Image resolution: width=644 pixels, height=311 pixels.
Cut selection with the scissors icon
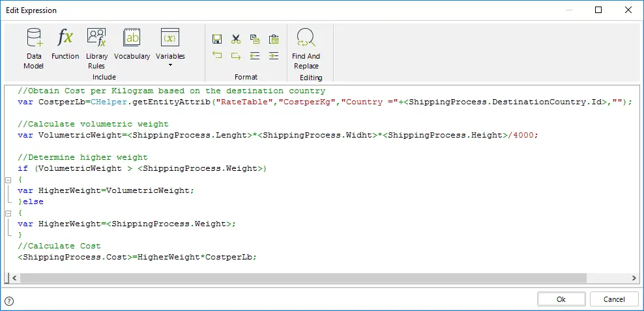(236, 39)
